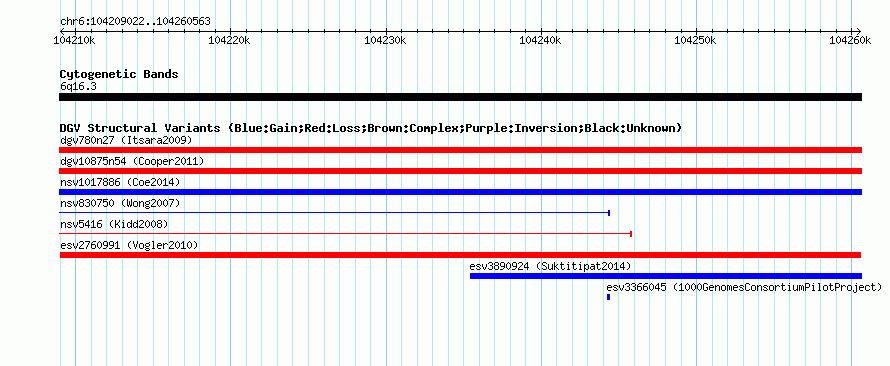Click the 104210k ruler tick label
Image resolution: width=890 pixels, height=366 pixels.
pos(74,40)
